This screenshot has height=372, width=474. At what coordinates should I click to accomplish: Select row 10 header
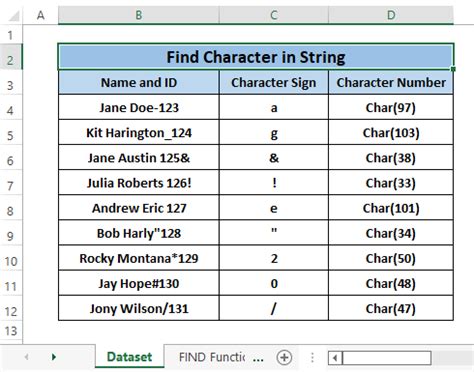pyautogui.click(x=11, y=258)
